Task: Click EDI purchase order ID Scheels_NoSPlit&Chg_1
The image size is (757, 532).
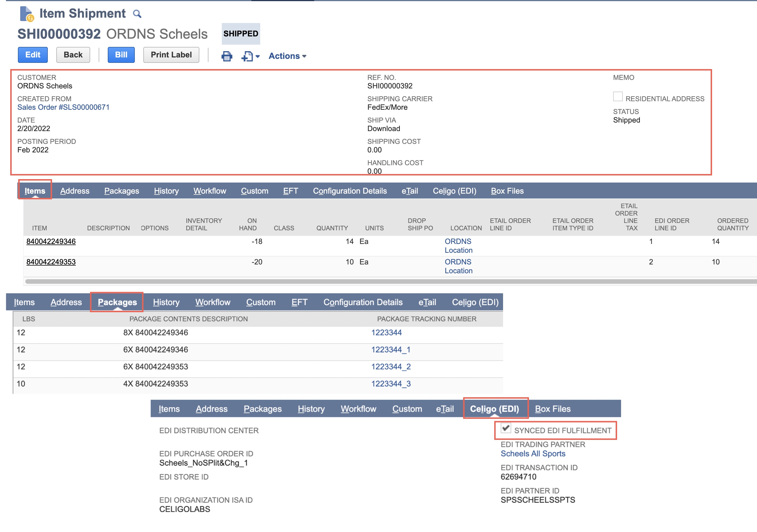Action: [x=203, y=463]
